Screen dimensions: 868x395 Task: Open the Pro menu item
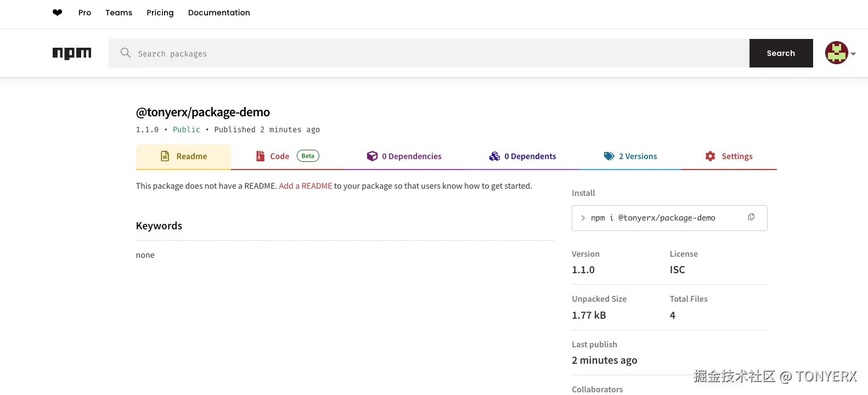point(84,13)
